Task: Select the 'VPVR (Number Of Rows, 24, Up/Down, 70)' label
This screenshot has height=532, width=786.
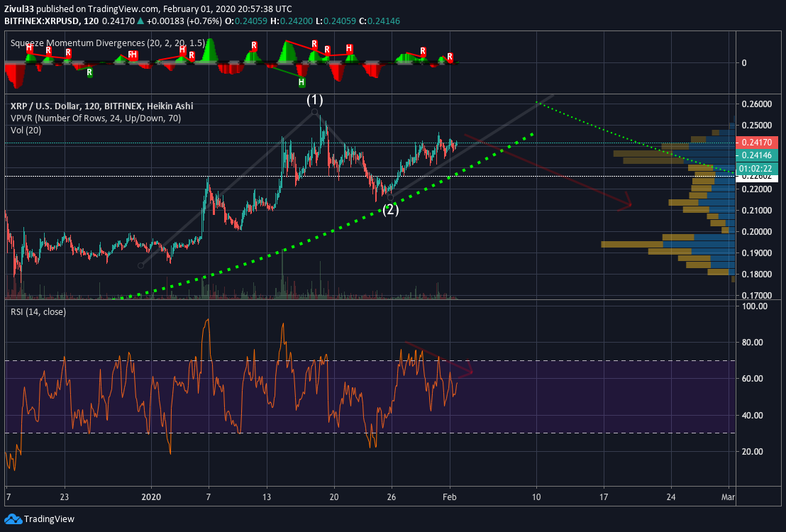Action: pyautogui.click(x=96, y=118)
